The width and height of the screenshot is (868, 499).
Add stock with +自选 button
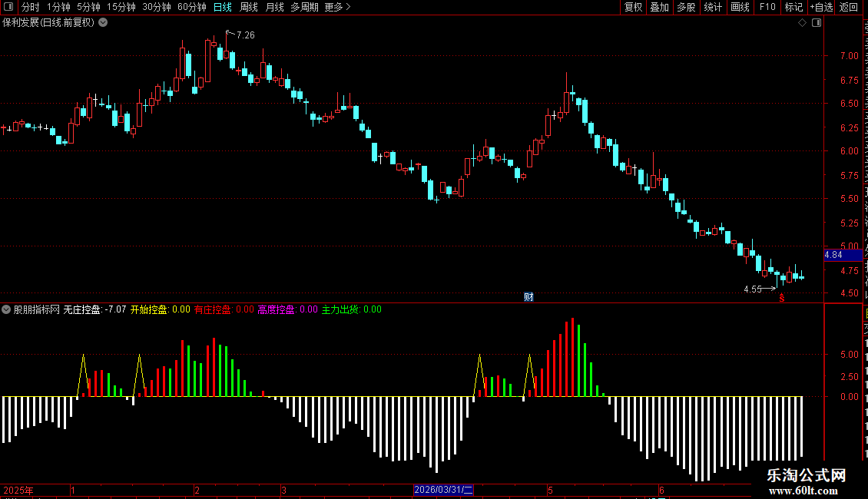pyautogui.click(x=821, y=7)
